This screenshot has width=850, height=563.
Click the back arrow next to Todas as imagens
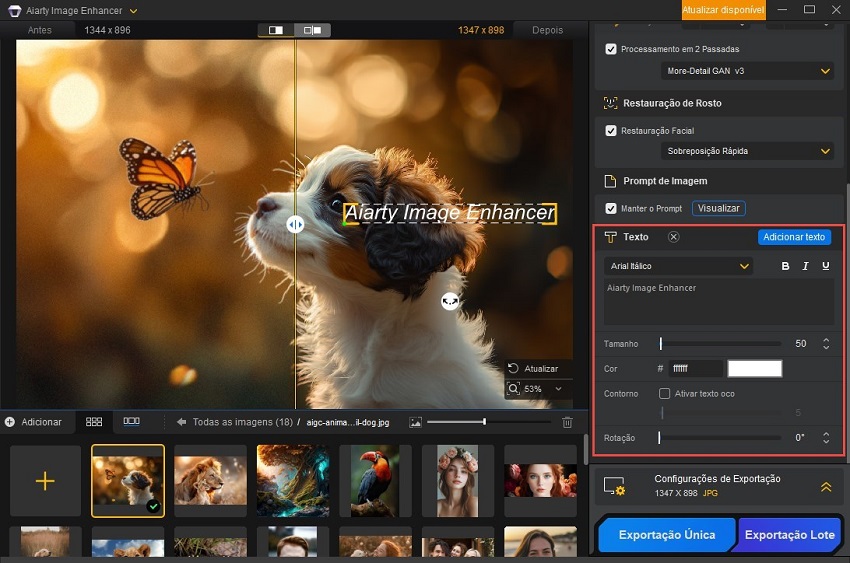coord(182,422)
